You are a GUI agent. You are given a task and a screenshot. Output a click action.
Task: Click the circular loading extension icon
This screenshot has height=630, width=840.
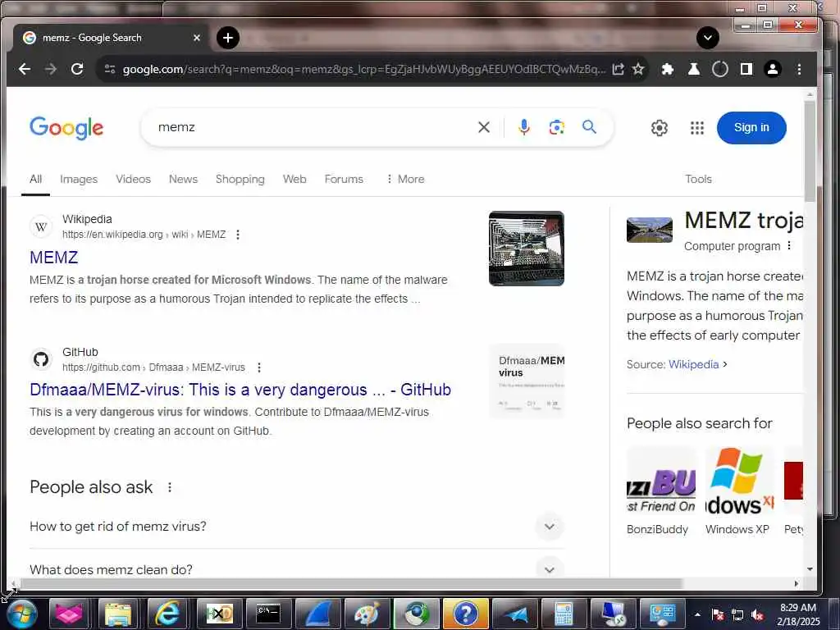(720, 69)
